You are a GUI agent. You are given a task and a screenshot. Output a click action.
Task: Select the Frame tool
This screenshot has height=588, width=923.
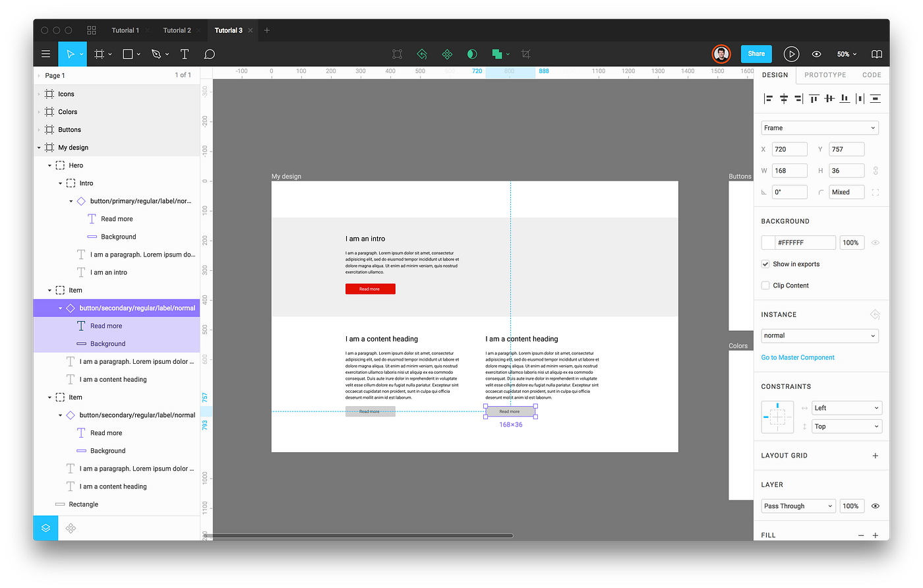tap(100, 54)
